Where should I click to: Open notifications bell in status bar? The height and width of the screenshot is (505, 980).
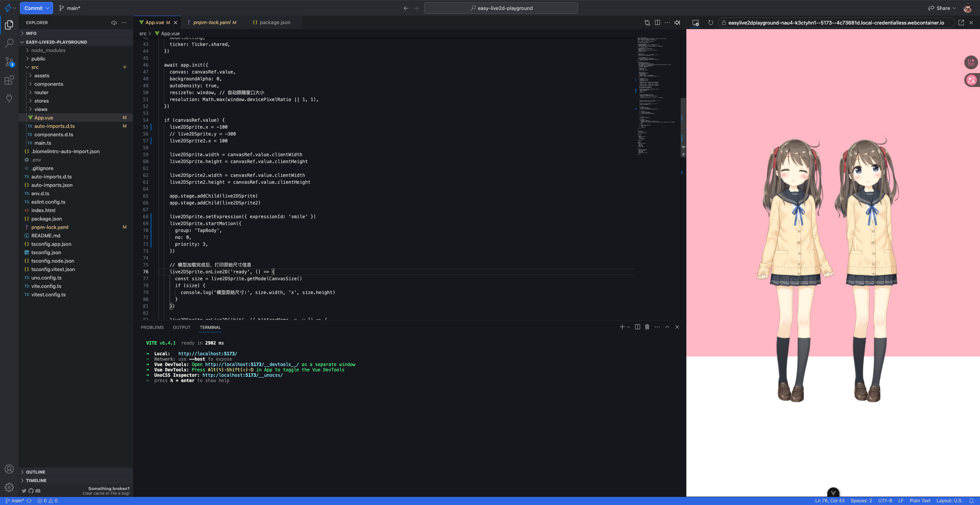pos(972,501)
